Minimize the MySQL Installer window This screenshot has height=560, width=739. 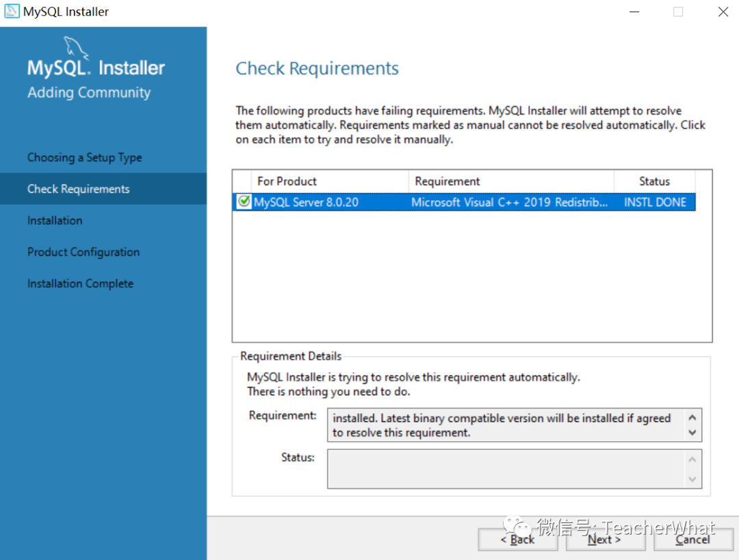pyautogui.click(x=634, y=12)
